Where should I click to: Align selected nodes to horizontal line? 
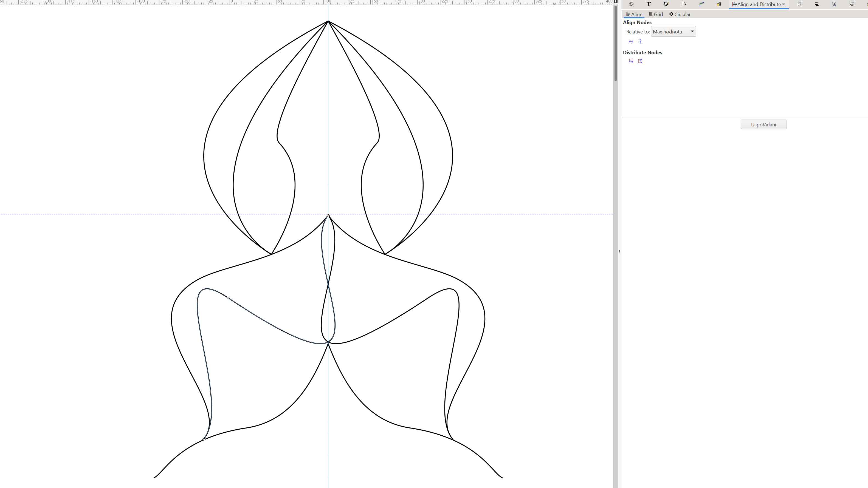(631, 41)
